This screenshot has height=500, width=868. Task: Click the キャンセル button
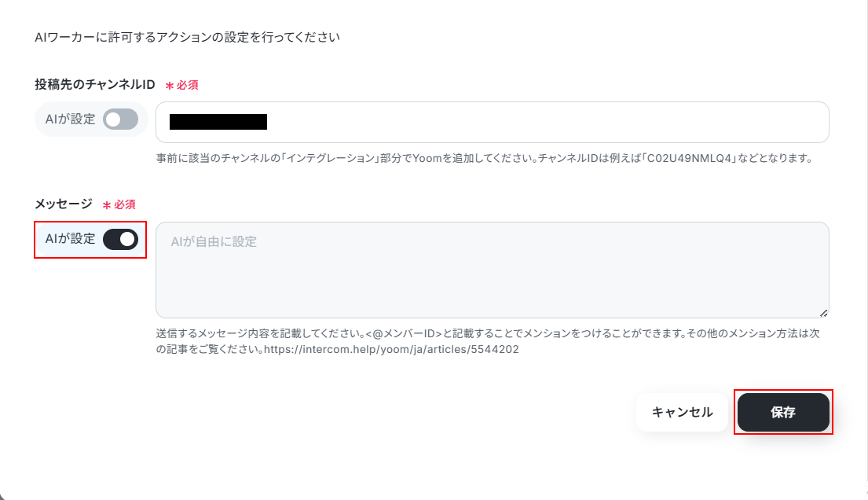point(682,413)
